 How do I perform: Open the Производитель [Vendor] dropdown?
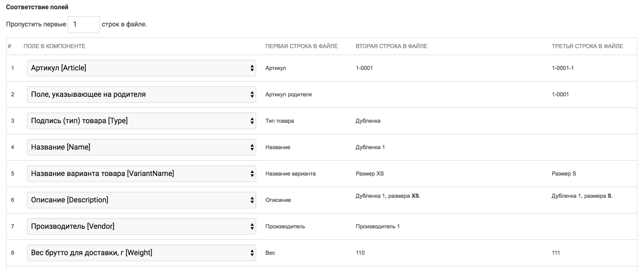coord(141,226)
